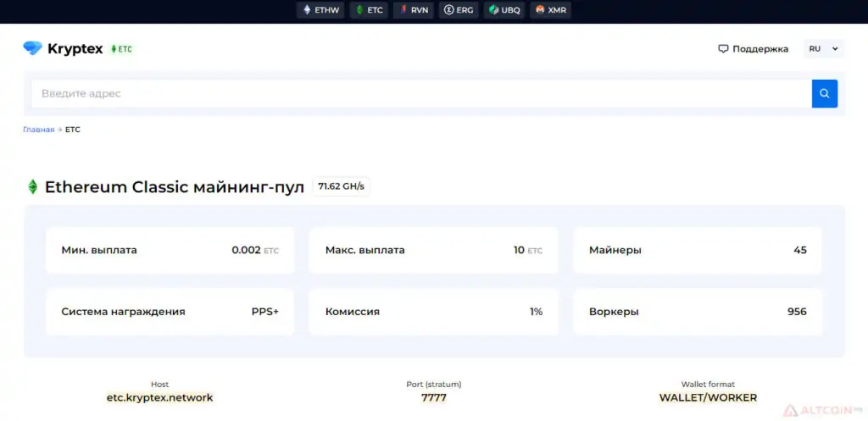Click the 10 ETC value
This screenshot has height=421, width=868.
528,250
